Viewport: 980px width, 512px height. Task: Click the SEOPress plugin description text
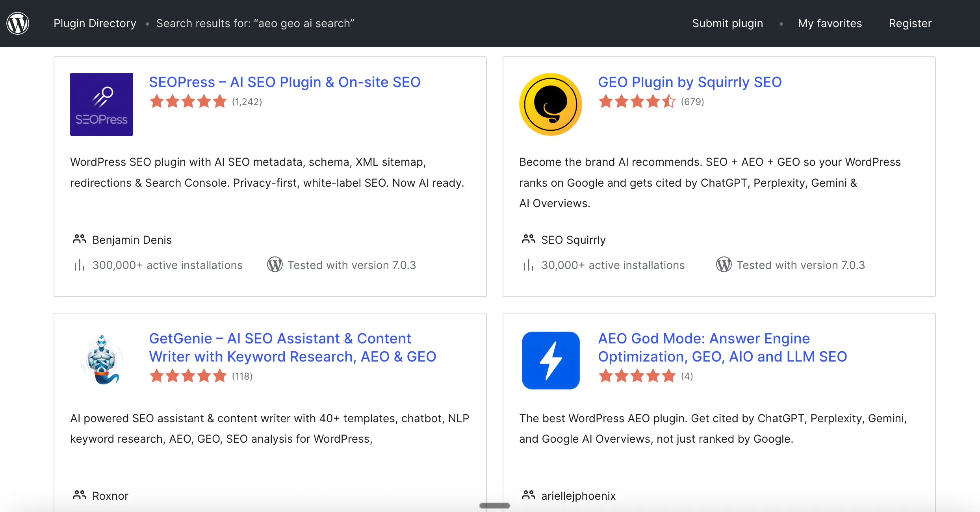coord(267,173)
